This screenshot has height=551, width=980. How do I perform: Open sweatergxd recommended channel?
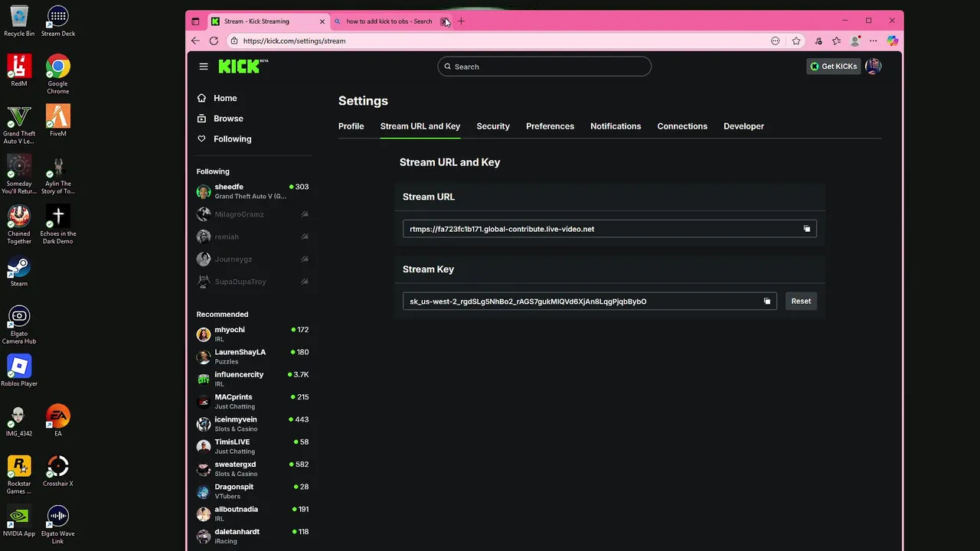click(253, 469)
